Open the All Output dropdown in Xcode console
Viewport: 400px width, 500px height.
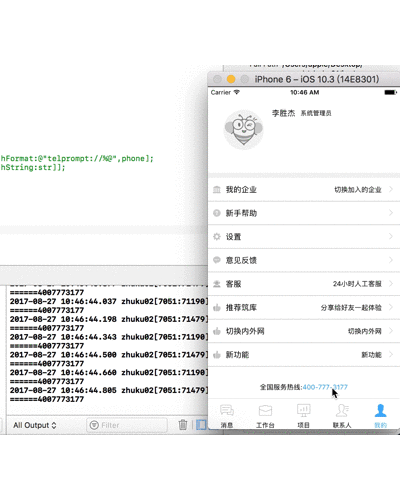(35, 425)
